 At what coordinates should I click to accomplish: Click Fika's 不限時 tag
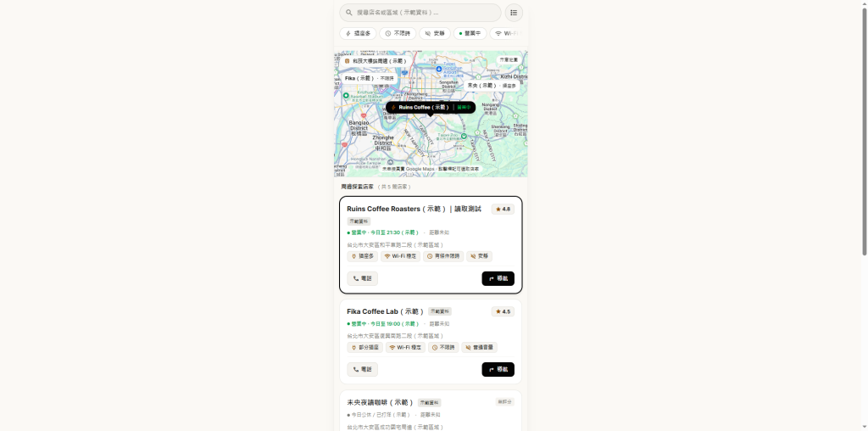443,347
